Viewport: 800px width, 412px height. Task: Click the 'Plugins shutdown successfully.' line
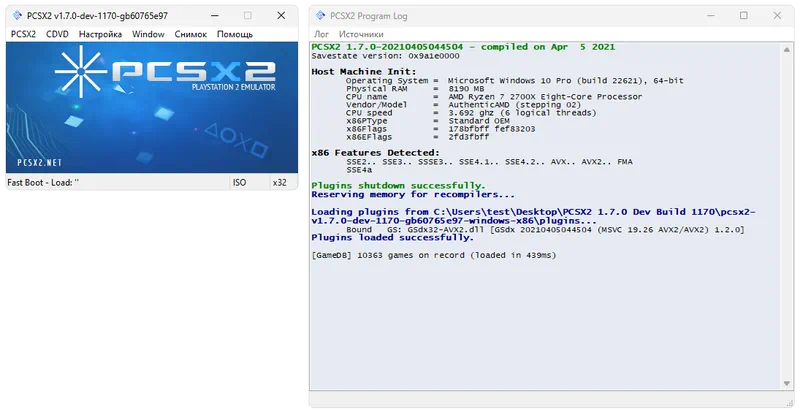click(x=398, y=186)
